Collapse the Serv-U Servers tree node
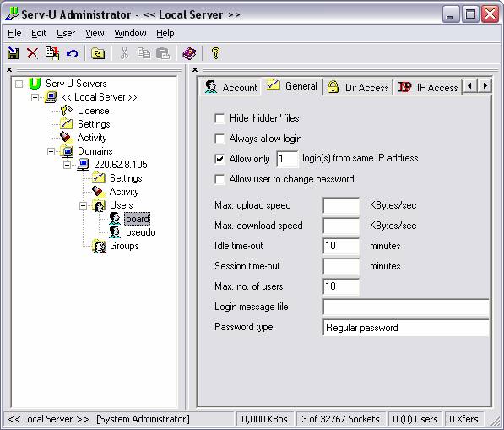 pos(19,84)
